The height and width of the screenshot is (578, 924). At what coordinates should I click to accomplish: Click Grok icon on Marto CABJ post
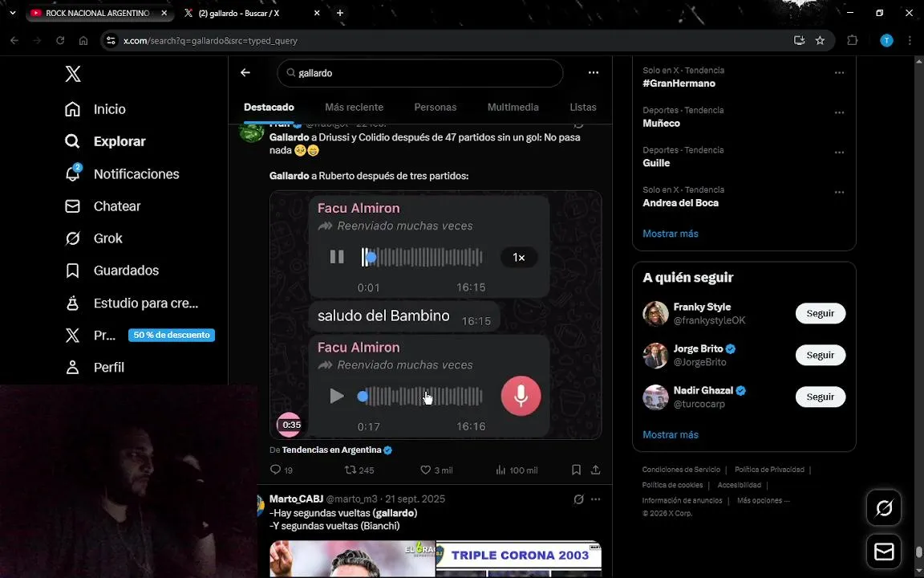point(578,499)
